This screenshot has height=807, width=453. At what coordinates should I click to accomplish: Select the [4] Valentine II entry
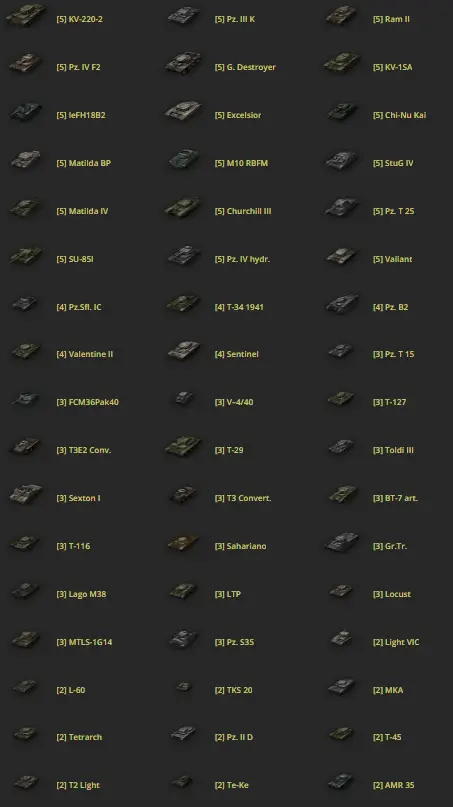click(x=84, y=354)
